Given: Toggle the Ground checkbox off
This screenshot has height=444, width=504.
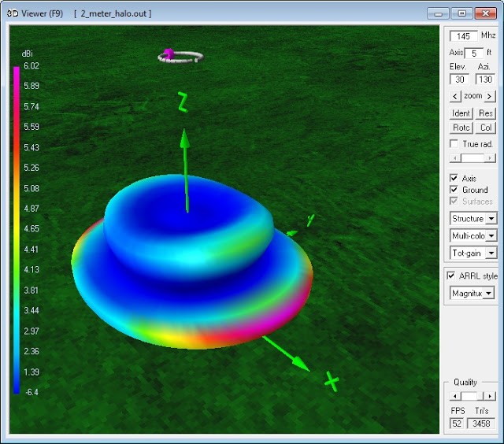Looking at the screenshot, I should [x=454, y=190].
